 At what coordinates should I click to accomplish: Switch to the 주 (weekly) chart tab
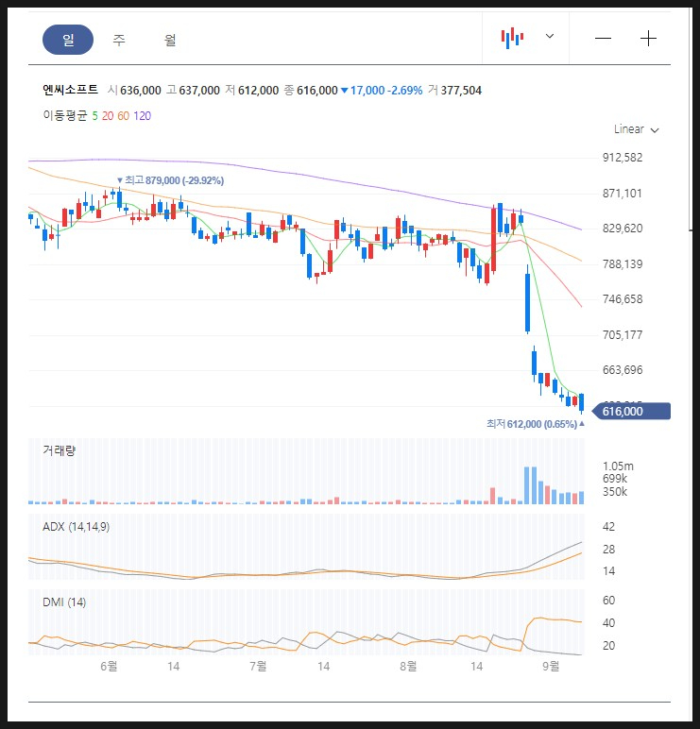(119, 40)
